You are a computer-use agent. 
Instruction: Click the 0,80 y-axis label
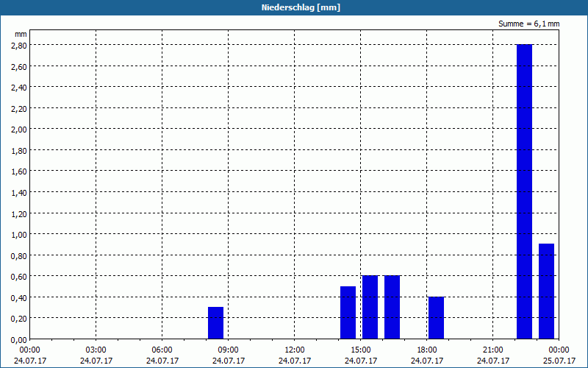(x=21, y=255)
